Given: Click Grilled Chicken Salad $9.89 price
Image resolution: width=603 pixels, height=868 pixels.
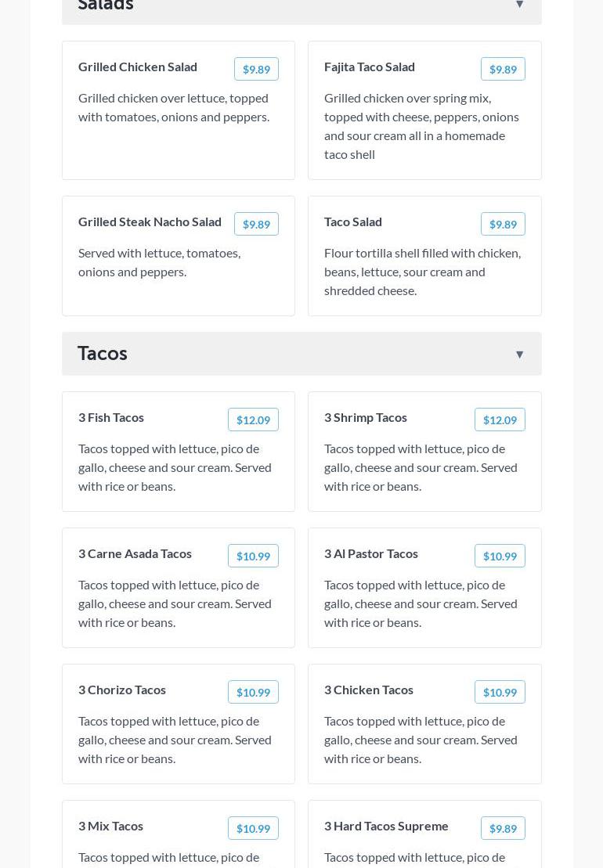Looking at the screenshot, I should point(256,70).
